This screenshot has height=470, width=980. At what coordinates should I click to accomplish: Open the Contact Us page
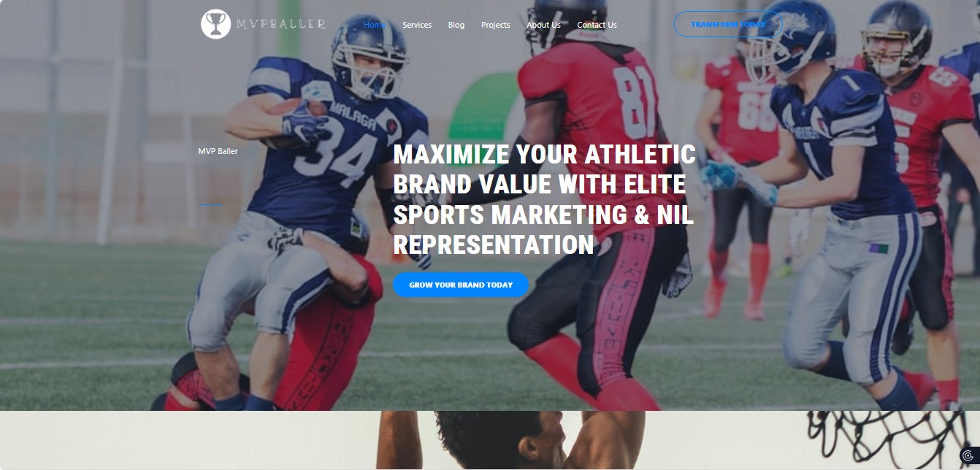(597, 25)
